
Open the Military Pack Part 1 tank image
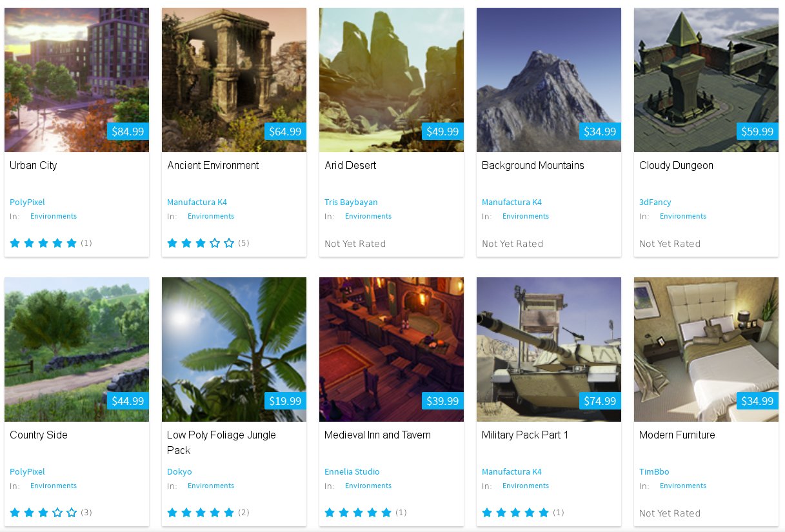[x=549, y=350]
